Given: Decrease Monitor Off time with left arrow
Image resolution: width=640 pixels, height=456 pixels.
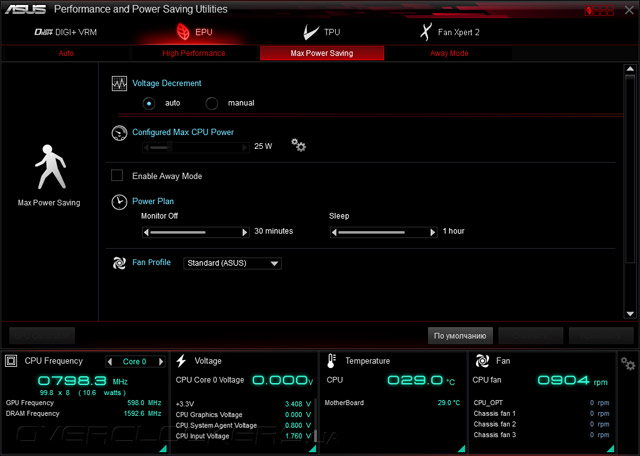Looking at the screenshot, I should 146,232.
